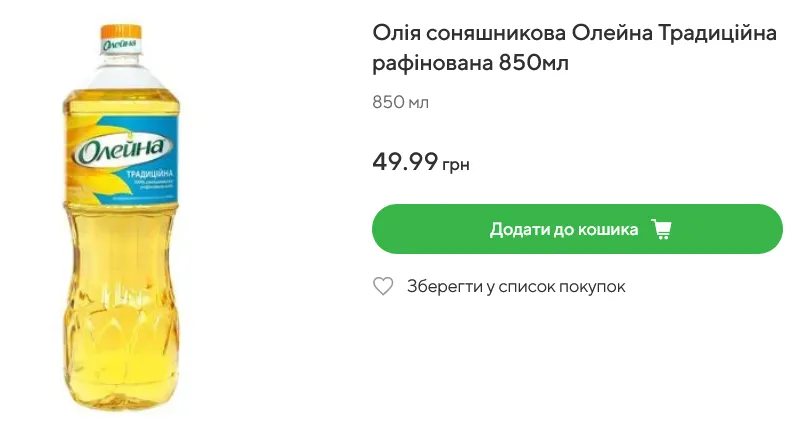The height and width of the screenshot is (430, 806).
Task: Click the grey "850 мл" volume label
Action: pos(400,102)
